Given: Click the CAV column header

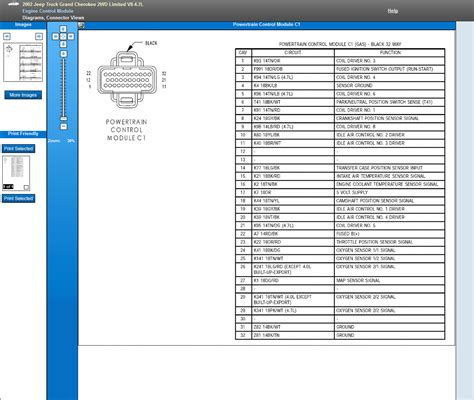Looking at the screenshot, I should click(243, 53).
